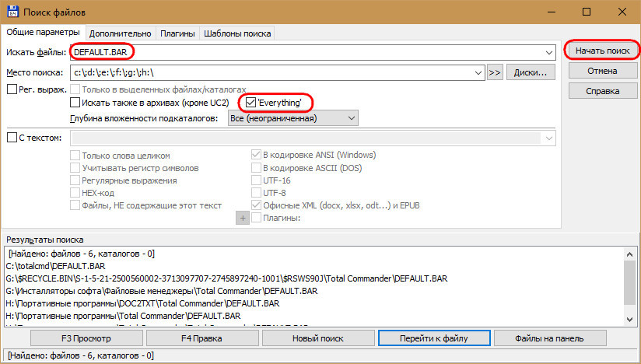Image resolution: width=641 pixels, height=364 pixels.
Task: Toggle the 'HEX-код' checkbox
Action: tap(75, 192)
